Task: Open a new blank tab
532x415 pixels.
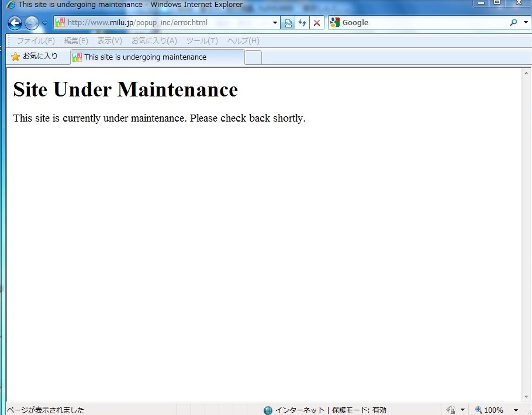Action: click(253, 57)
